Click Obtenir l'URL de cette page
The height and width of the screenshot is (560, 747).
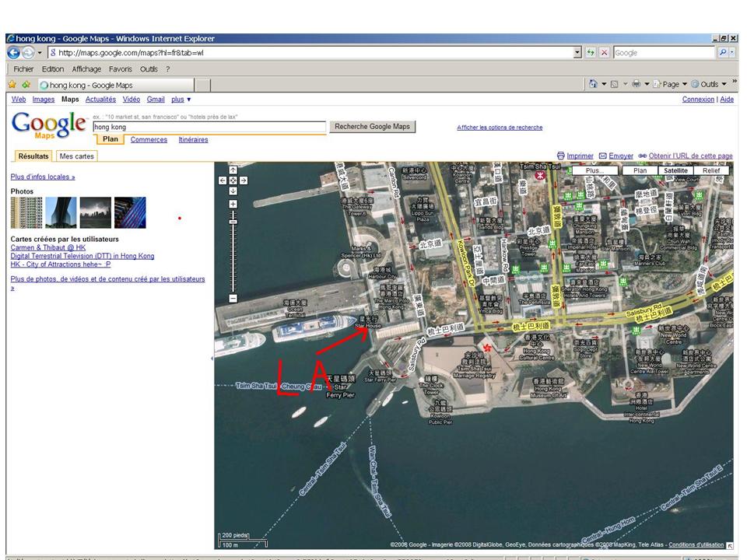(685, 156)
